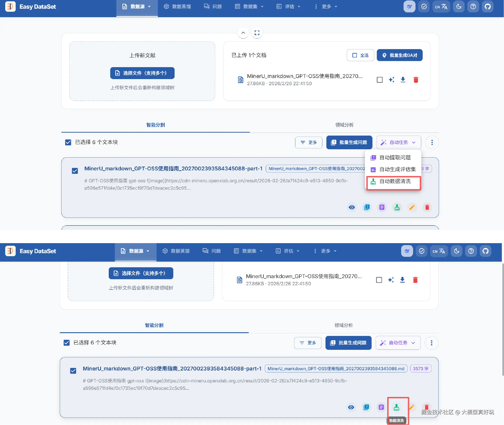Click the orange pencil edit icon in top text block

(x=412, y=207)
